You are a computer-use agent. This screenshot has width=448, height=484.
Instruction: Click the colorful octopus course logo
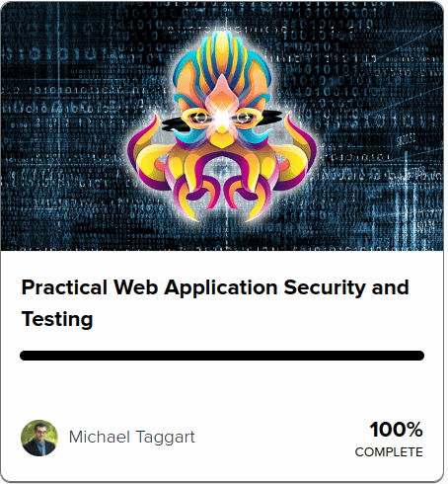[222, 126]
